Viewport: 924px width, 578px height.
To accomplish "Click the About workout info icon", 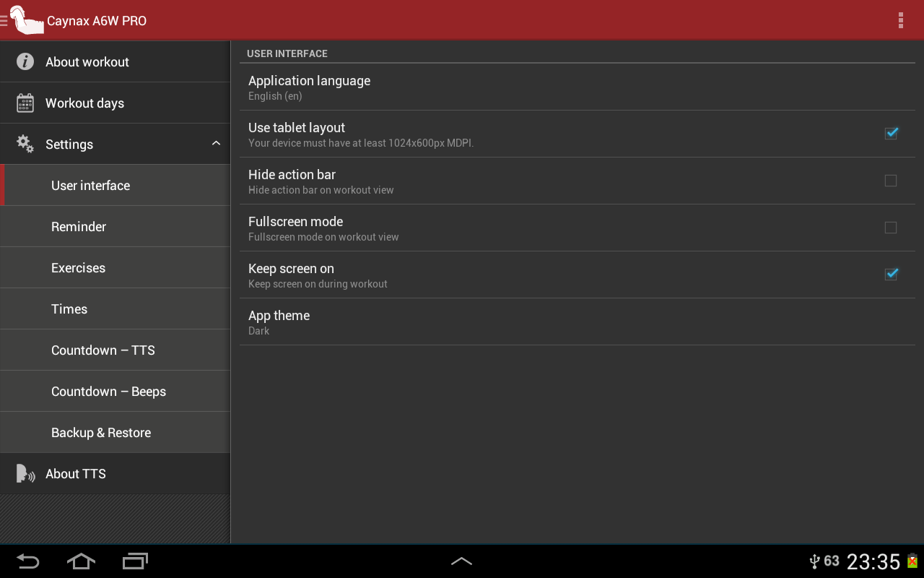I will click(25, 61).
